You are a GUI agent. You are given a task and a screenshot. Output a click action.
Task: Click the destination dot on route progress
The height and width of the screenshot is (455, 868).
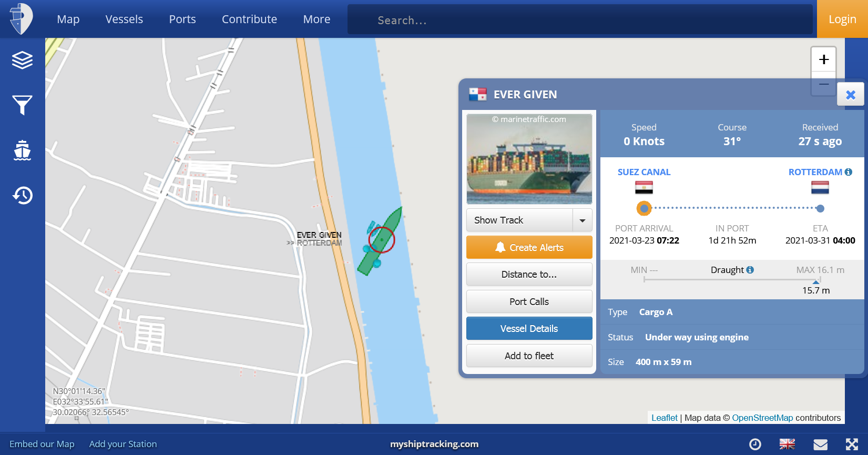[x=820, y=208]
